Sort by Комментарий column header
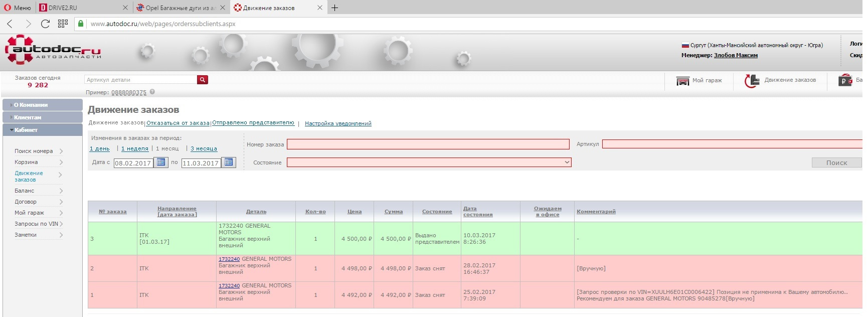 596,212
